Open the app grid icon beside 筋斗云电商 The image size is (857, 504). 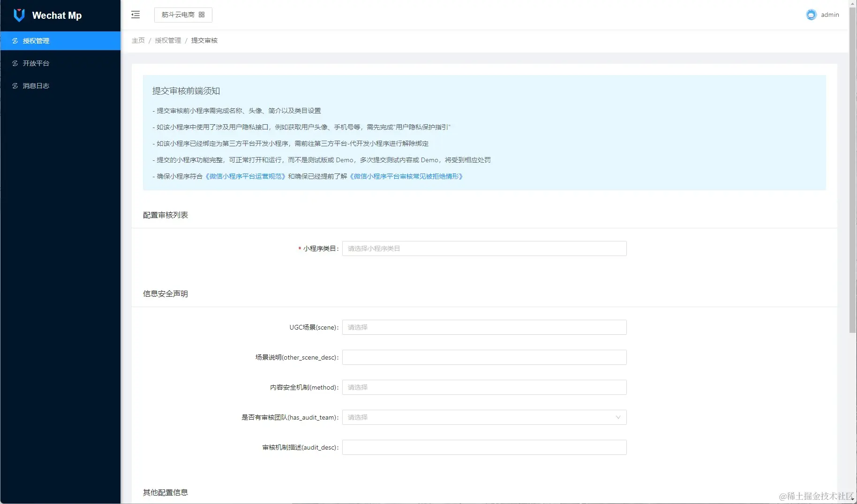click(202, 15)
